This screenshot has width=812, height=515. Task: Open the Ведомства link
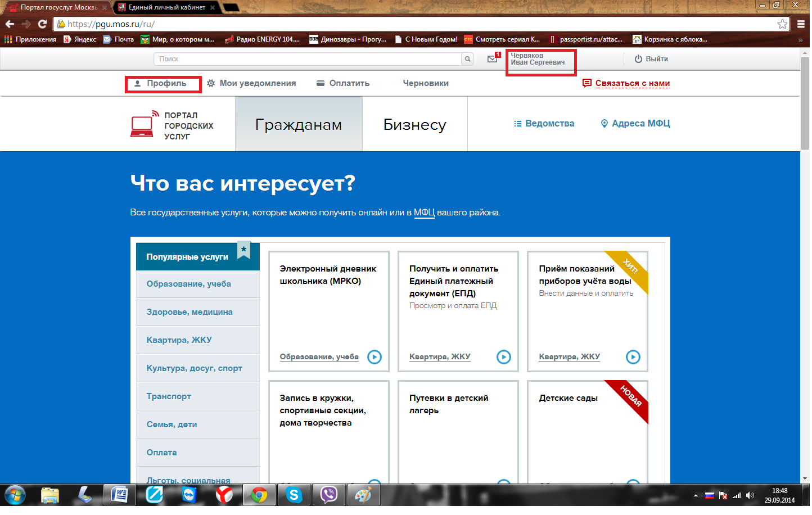pos(544,124)
